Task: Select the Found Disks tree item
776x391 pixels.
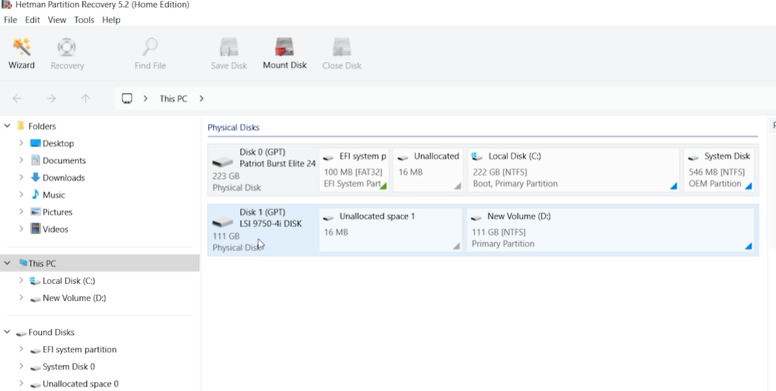Action: pos(45,332)
